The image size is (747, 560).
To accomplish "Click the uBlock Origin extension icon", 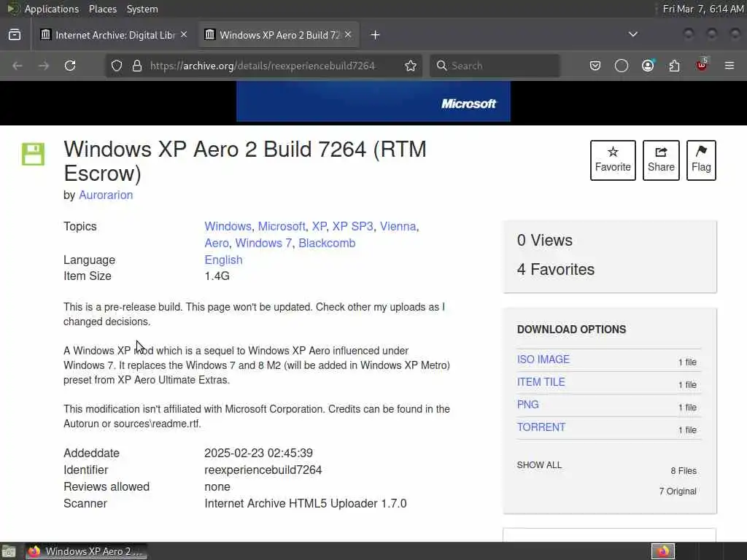I will click(x=702, y=65).
